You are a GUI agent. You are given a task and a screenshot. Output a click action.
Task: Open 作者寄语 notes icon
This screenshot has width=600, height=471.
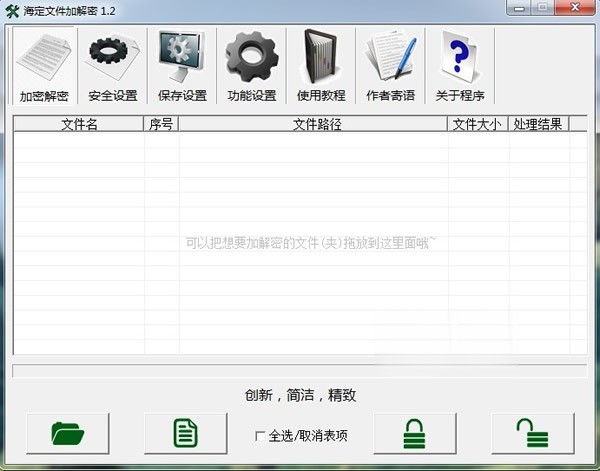390,66
